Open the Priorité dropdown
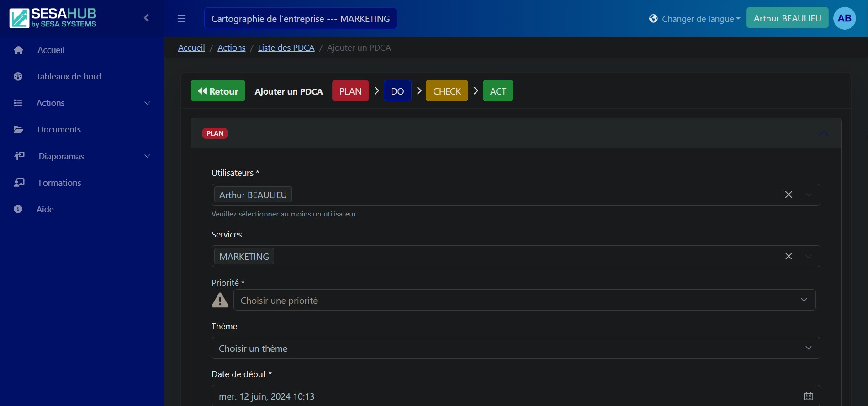Viewport: 868px width, 406px height. (x=524, y=300)
